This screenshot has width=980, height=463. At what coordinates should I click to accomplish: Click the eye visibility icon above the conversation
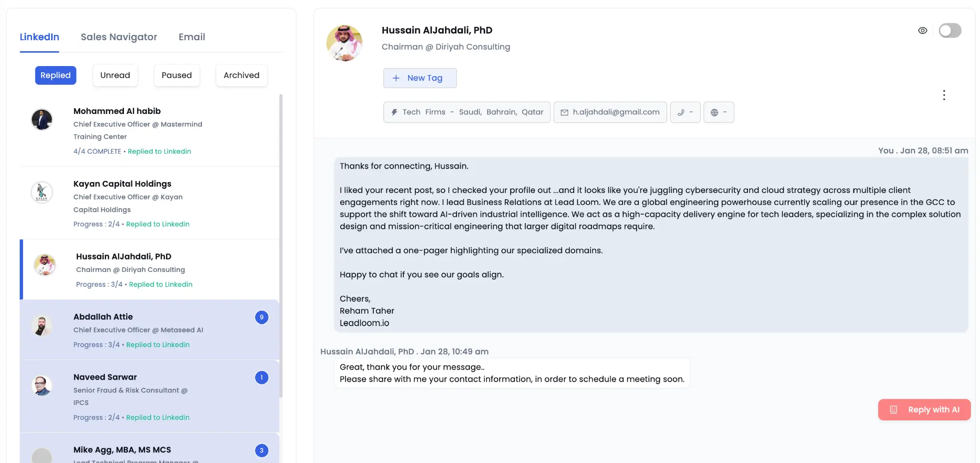(923, 30)
